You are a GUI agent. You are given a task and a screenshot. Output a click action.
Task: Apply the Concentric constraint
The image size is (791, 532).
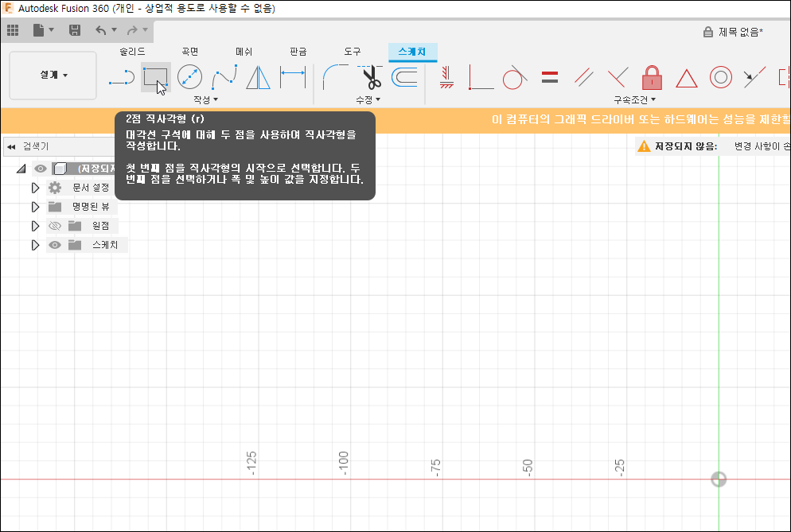[x=720, y=77]
